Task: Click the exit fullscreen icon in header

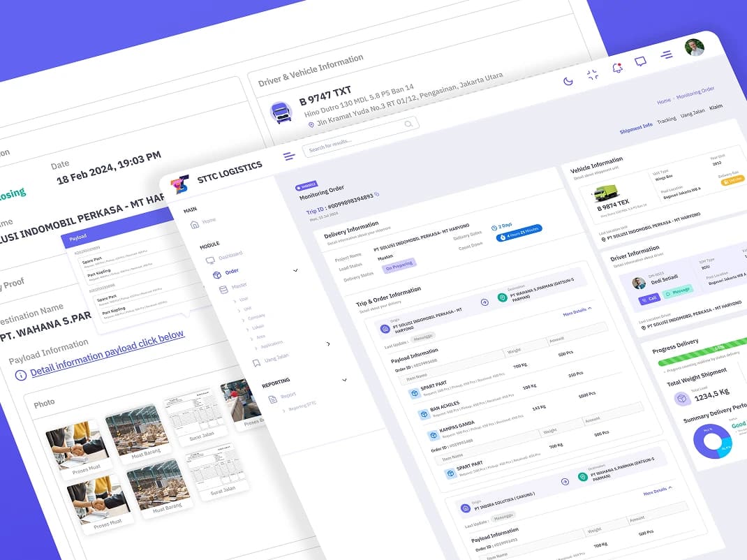Action: 593,75
